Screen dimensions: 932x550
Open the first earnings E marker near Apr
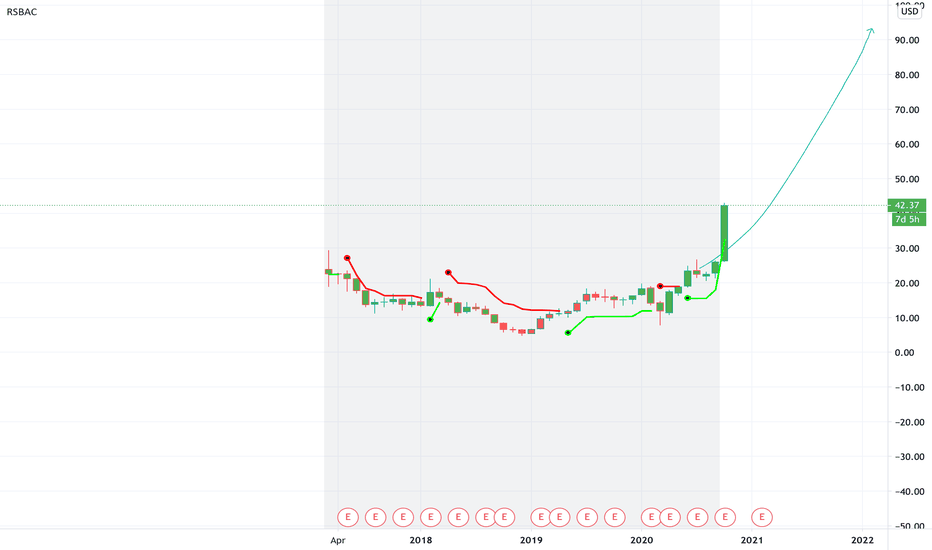tap(348, 517)
